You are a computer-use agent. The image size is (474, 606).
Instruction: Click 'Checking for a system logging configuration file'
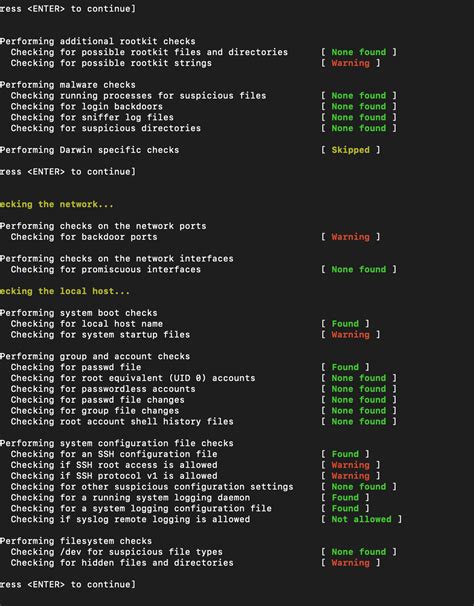click(x=141, y=508)
